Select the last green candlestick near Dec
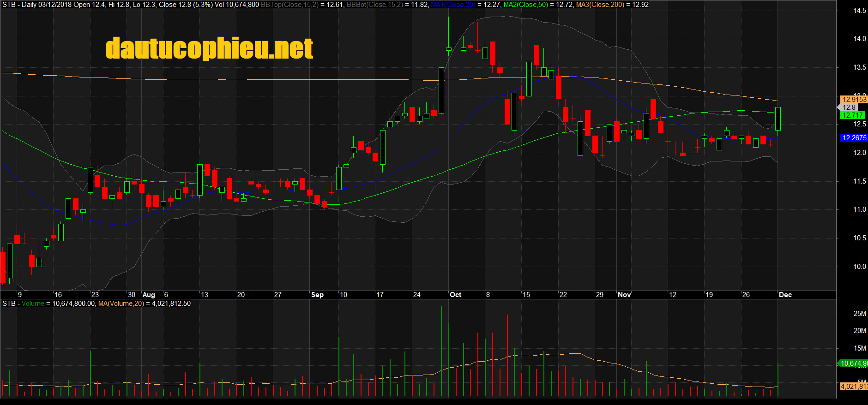This screenshot has height=405, width=868. [778, 119]
